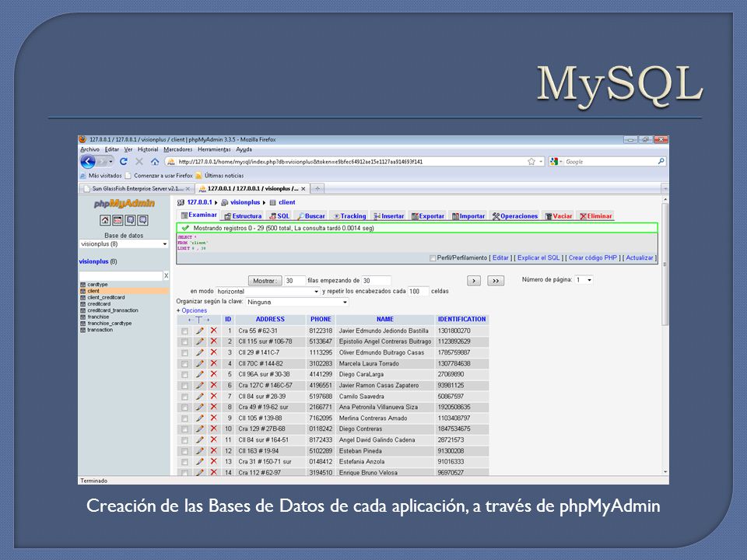Click the delete X for row 12

point(213,451)
